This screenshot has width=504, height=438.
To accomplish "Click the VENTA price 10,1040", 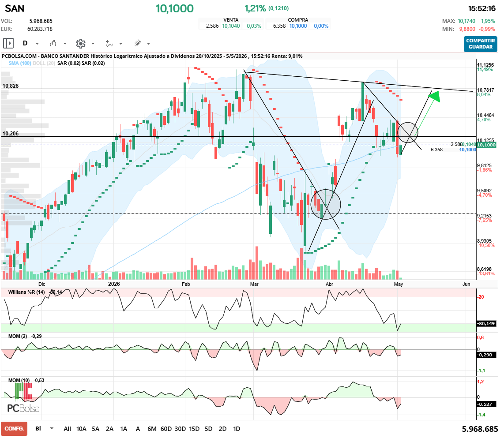I will (231, 26).
